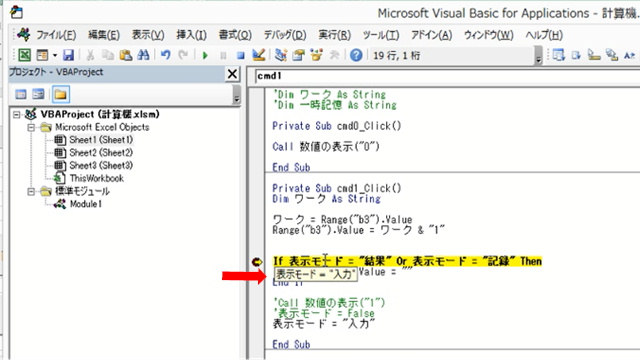Image resolution: width=640 pixels, height=360 pixels.
Task: Click the View Code icon in the project pane
Action: coord(21,95)
